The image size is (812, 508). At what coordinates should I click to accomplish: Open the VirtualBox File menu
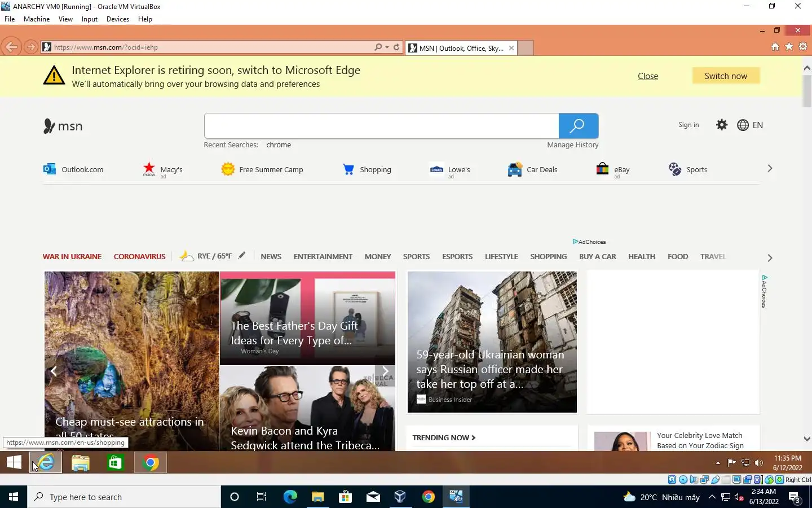coord(10,19)
